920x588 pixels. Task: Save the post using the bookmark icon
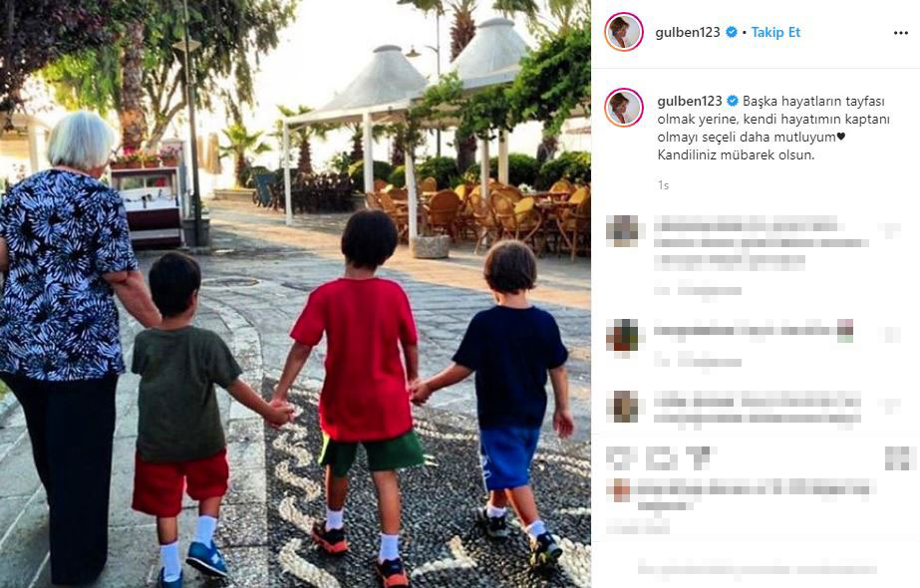pos(896,458)
